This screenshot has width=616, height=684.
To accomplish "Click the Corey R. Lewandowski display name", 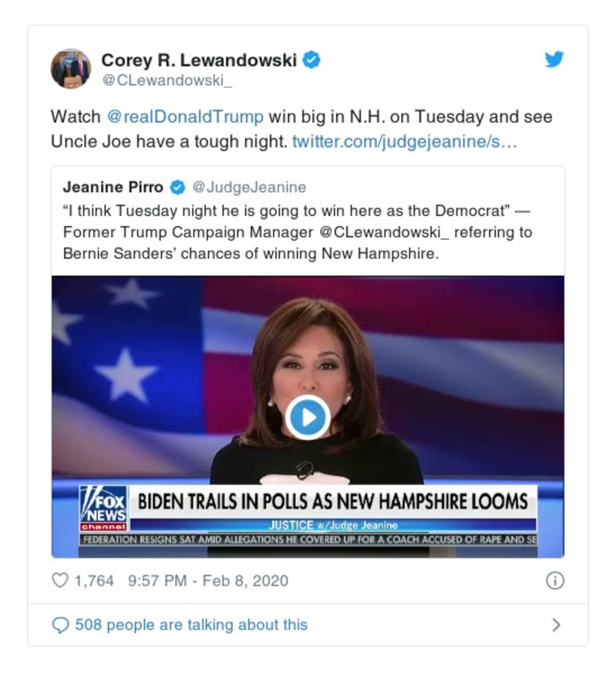I will (x=199, y=59).
